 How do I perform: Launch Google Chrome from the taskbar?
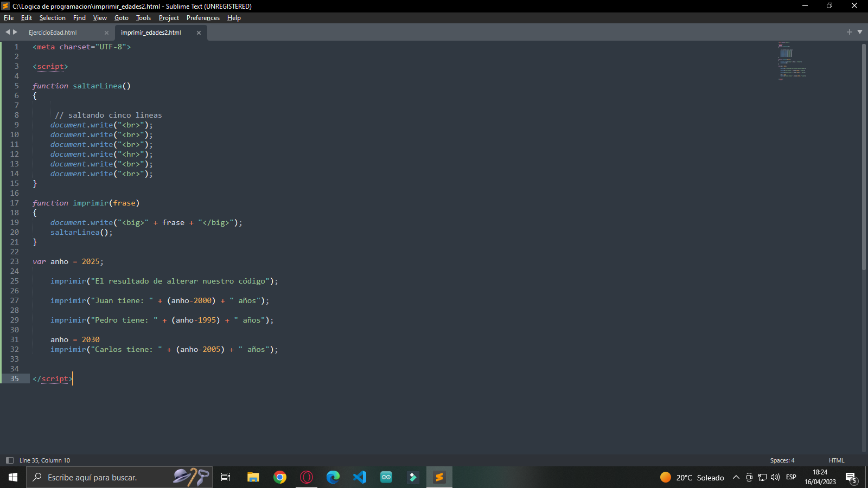[x=280, y=477]
